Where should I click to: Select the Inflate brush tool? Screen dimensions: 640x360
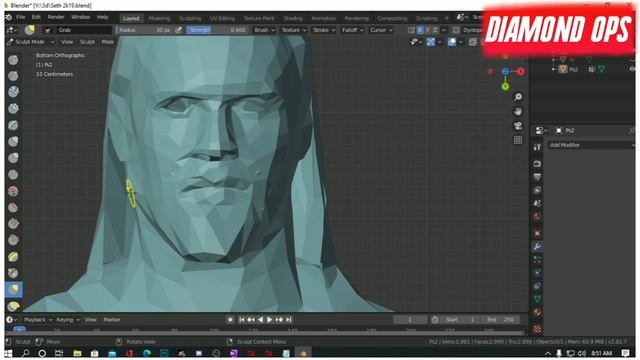tap(13, 141)
